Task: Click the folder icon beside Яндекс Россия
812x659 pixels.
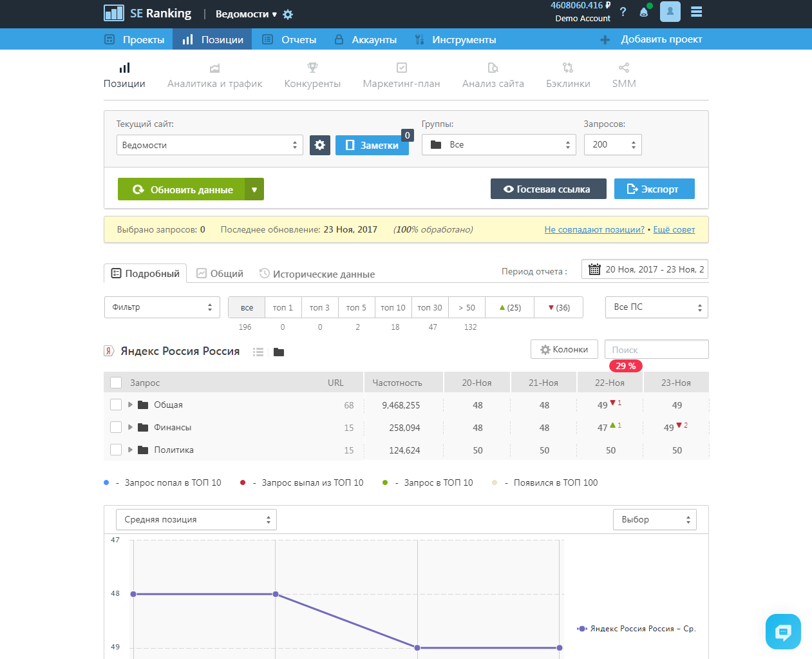Action: coord(279,352)
